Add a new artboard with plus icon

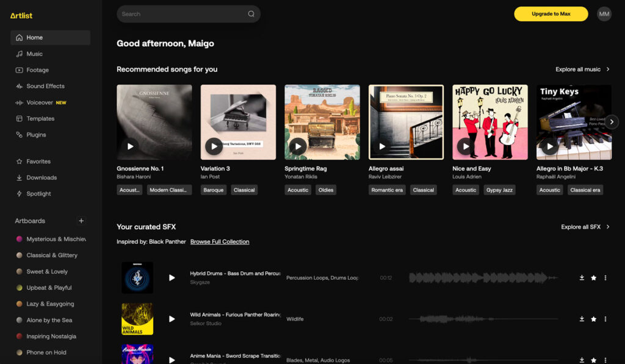(x=81, y=221)
